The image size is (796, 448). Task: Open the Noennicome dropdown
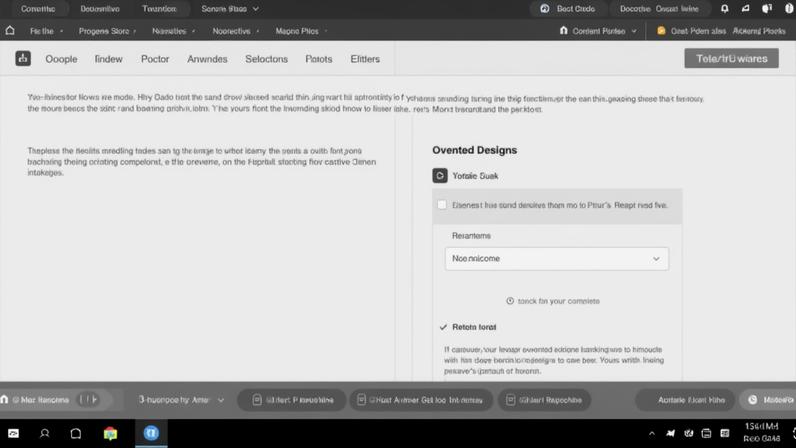pos(556,258)
